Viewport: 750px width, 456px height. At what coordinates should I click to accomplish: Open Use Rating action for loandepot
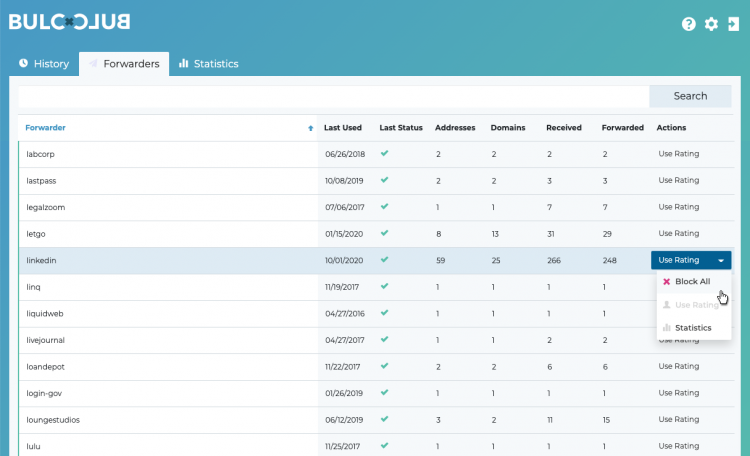click(678, 366)
